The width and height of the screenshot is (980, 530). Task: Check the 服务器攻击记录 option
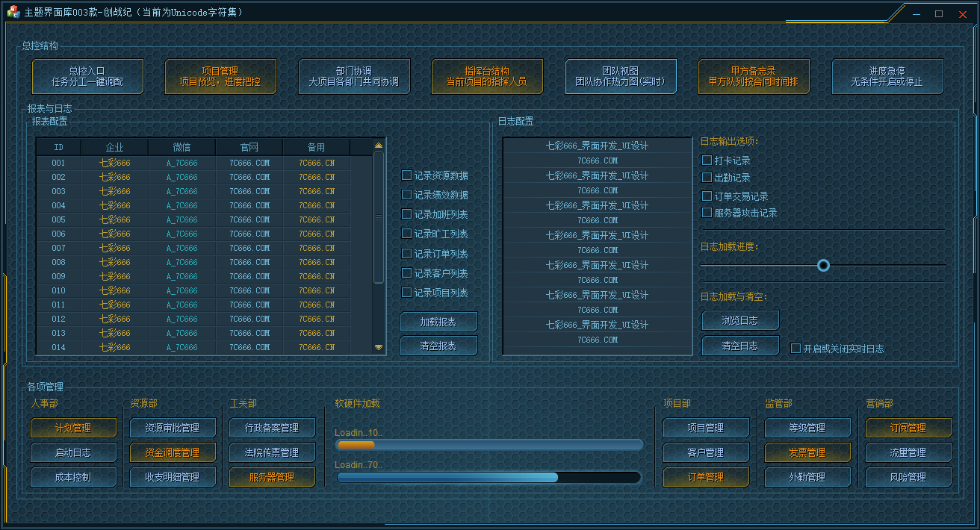pos(707,213)
